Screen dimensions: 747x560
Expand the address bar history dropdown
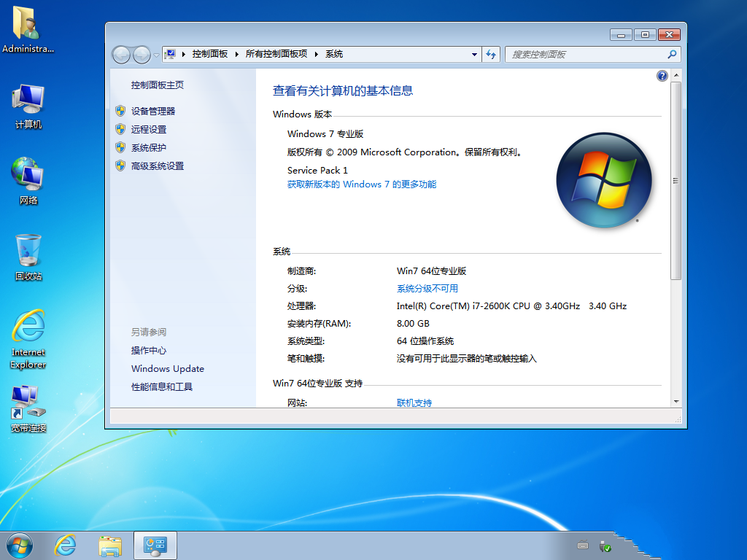[x=474, y=55]
